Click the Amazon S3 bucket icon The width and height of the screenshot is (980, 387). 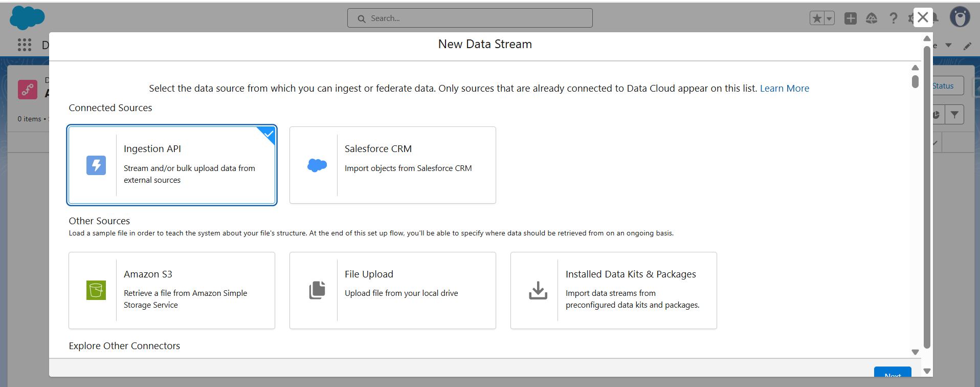96,290
